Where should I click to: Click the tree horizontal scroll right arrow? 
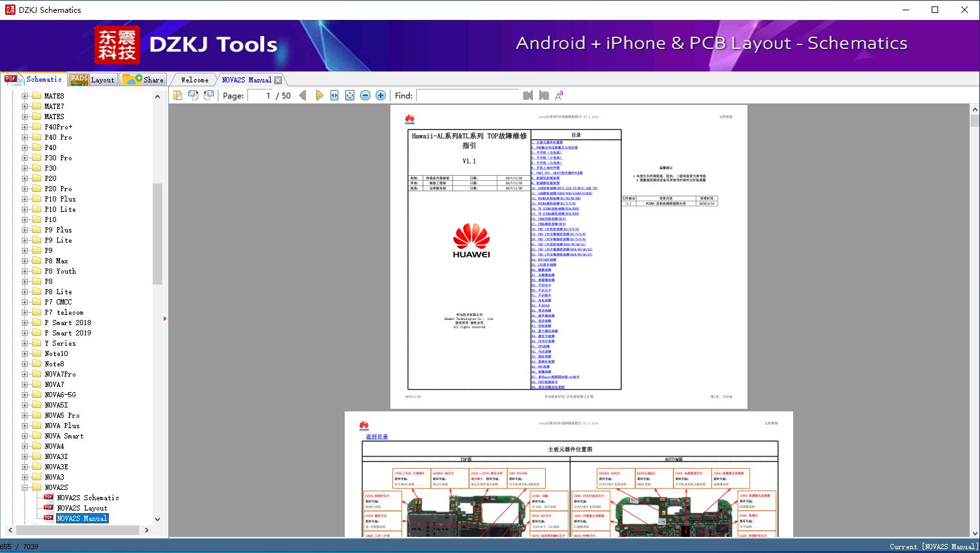tap(147, 530)
